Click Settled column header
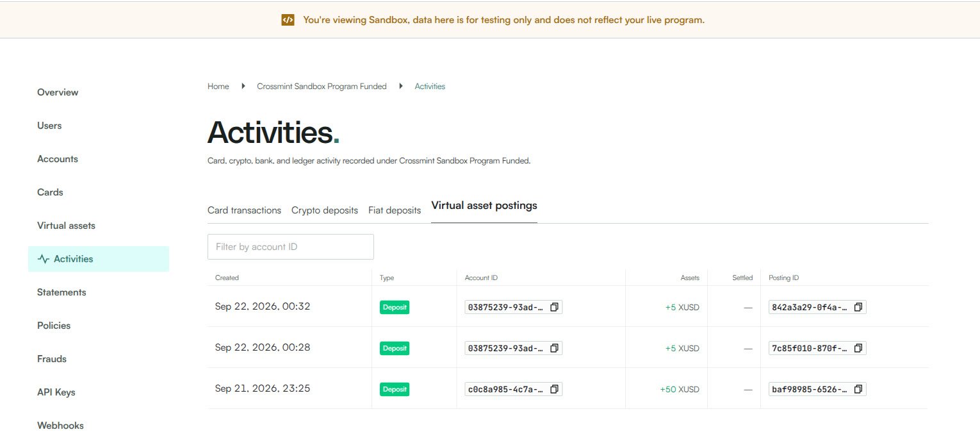Screen dimensions: 980x432 pyautogui.click(x=742, y=278)
